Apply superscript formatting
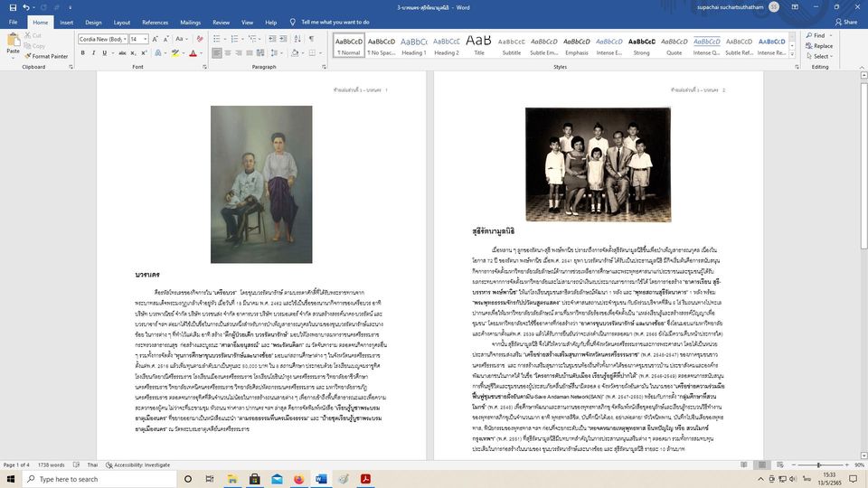This screenshot has width=868, height=488. click(x=144, y=53)
